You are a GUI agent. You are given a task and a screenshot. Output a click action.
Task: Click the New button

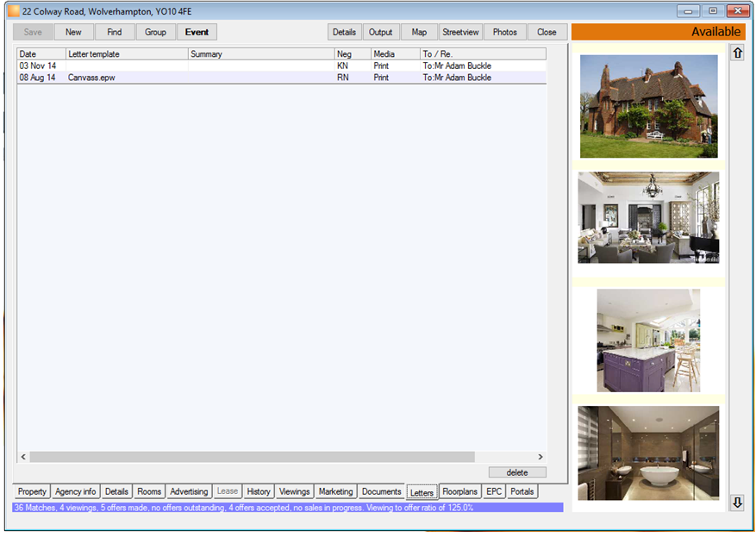click(73, 32)
